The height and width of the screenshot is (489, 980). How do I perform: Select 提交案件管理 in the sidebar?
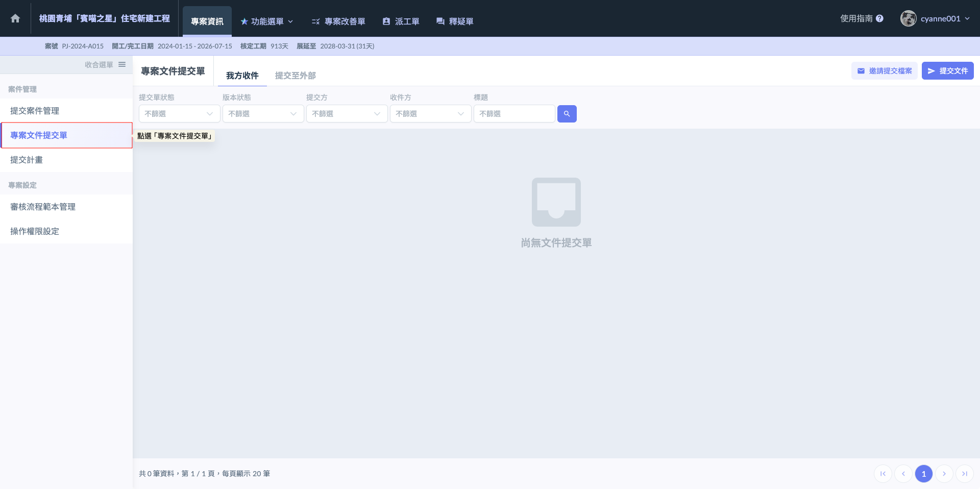click(66, 111)
